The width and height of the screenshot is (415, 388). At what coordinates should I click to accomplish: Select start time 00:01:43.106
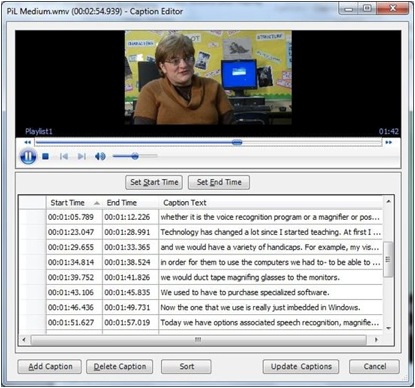click(74, 292)
